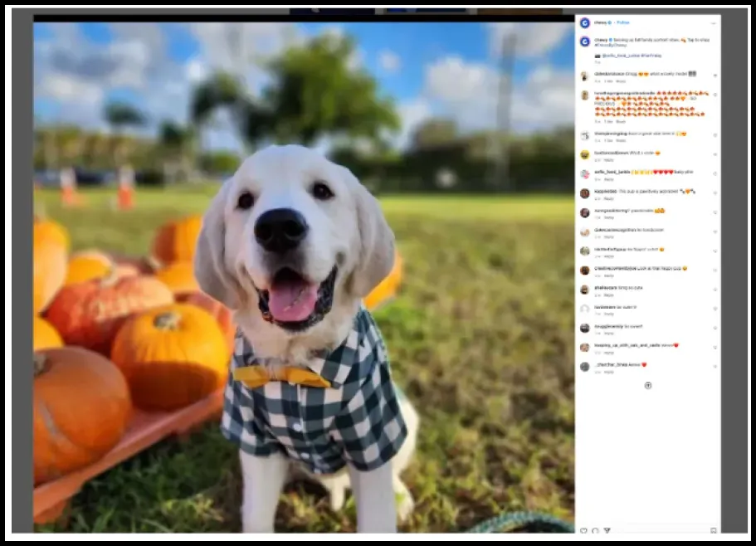Open the three-dot more options menu

tap(714, 22)
